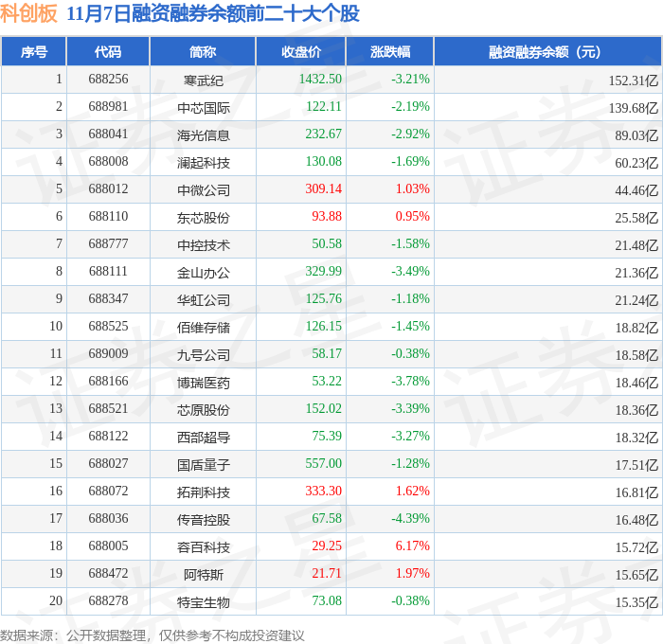Select stock name 九号公司
The image size is (663, 644).
[x=204, y=355]
